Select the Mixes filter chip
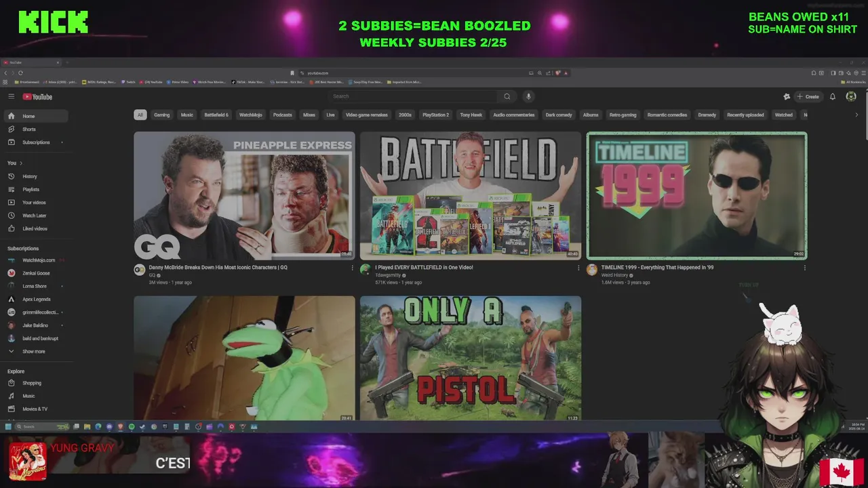This screenshot has height=488, width=868. tap(309, 115)
